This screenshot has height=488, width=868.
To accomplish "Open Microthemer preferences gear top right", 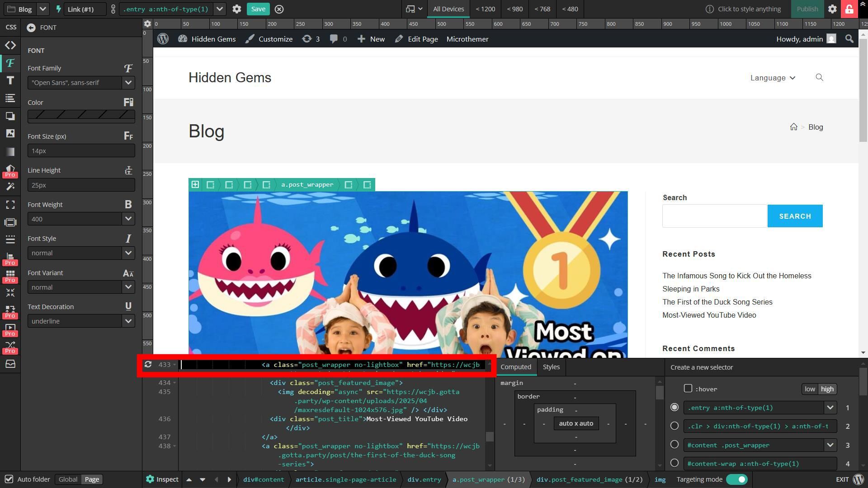I will [x=832, y=9].
